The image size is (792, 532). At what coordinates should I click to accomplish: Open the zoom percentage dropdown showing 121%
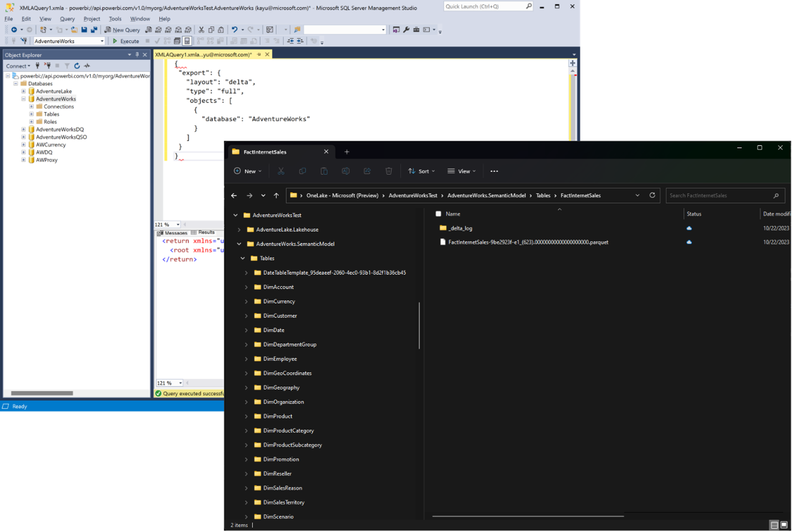tap(178, 224)
